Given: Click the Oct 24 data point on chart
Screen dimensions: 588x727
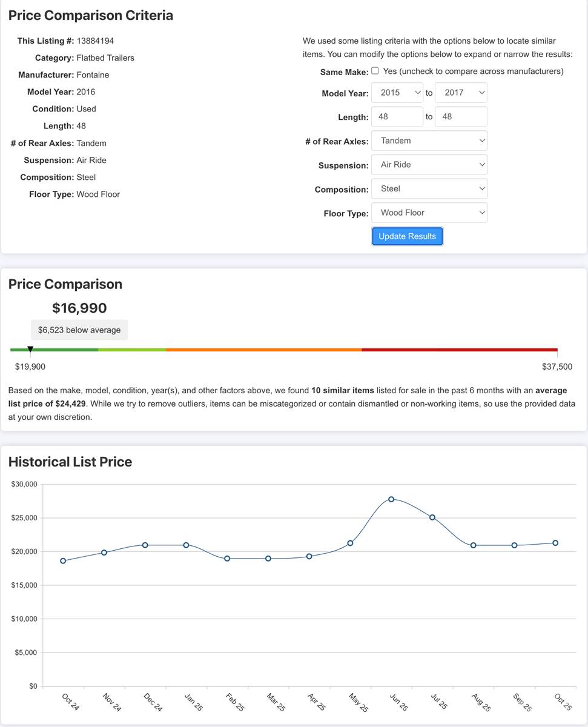Looking at the screenshot, I should tap(63, 561).
